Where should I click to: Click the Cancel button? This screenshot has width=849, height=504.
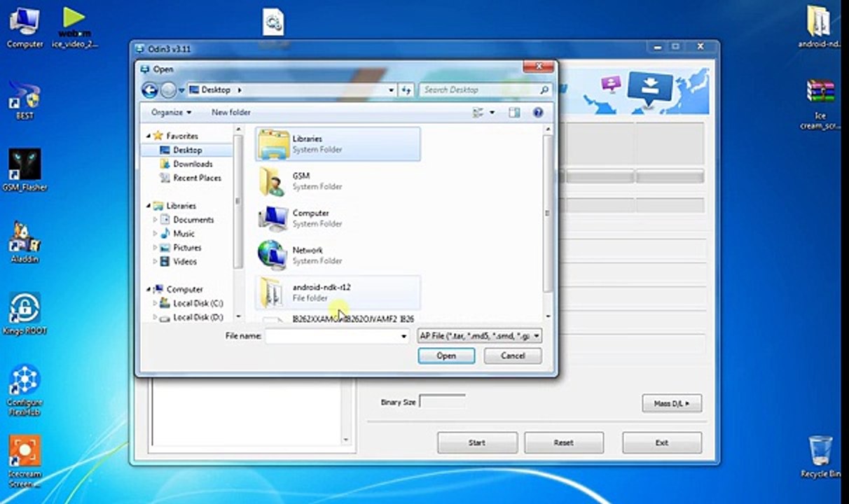(513, 356)
